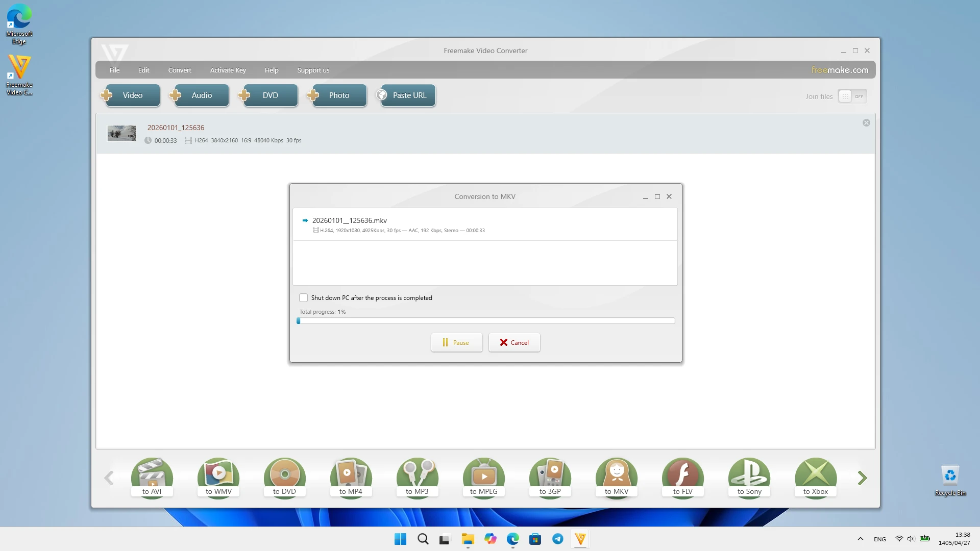Cancel the conversion process

514,343
